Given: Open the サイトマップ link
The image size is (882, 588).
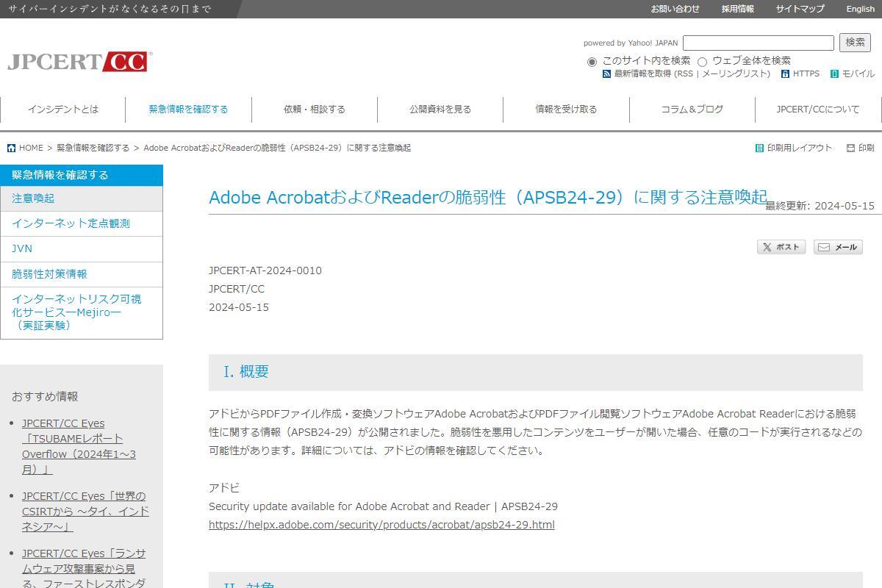Looking at the screenshot, I should click(800, 9).
